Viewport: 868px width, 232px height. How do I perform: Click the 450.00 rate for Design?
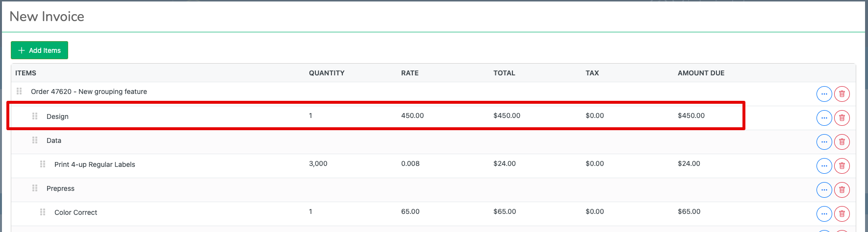[x=412, y=116]
